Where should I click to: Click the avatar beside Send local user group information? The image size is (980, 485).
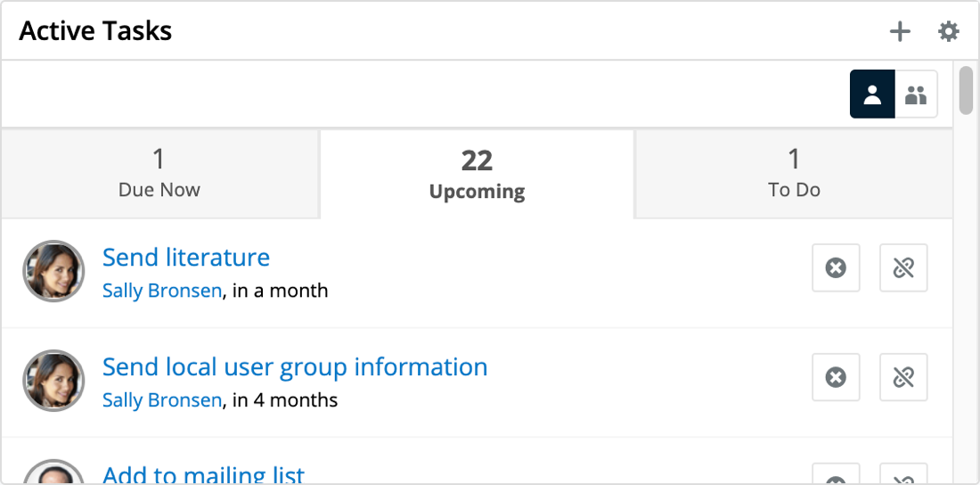pos(53,381)
